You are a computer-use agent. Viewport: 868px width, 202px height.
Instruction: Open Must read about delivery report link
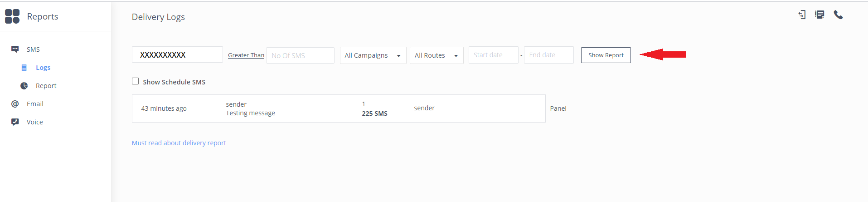click(179, 143)
